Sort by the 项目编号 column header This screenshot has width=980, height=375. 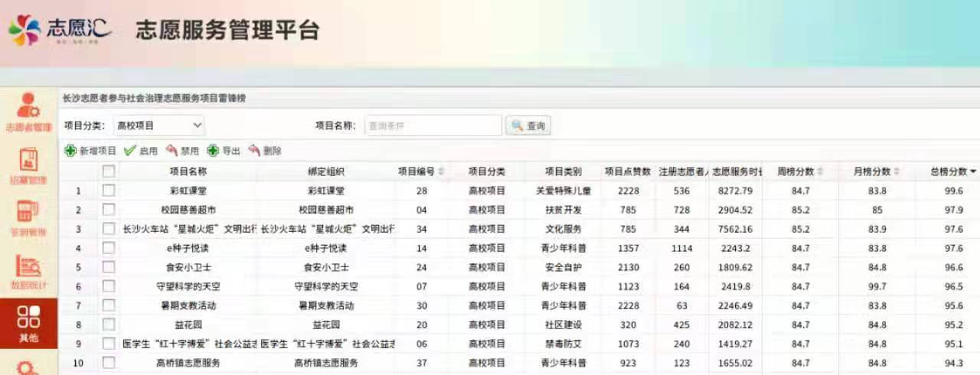click(x=420, y=171)
